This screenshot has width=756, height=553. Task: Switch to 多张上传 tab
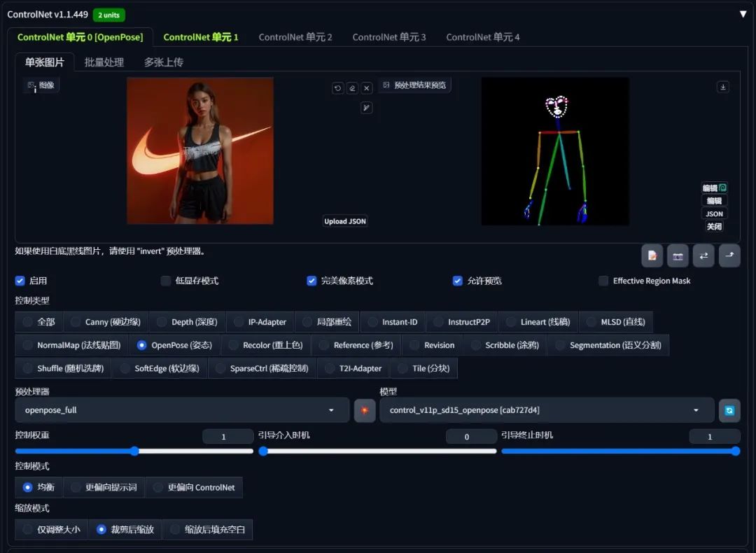coord(163,62)
